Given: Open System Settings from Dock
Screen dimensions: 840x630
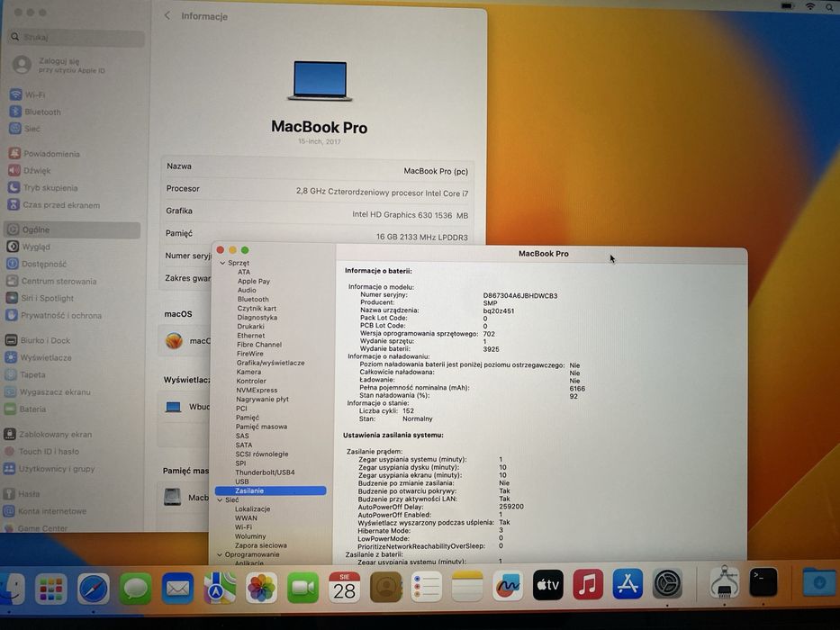Looking at the screenshot, I should coord(667,583).
